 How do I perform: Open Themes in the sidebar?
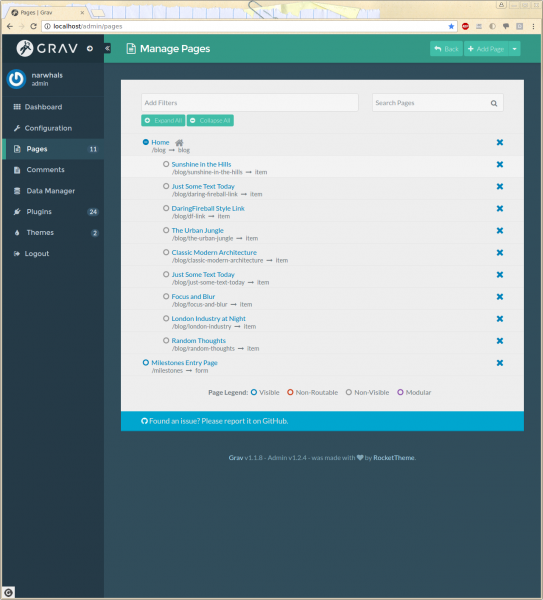(x=53, y=233)
